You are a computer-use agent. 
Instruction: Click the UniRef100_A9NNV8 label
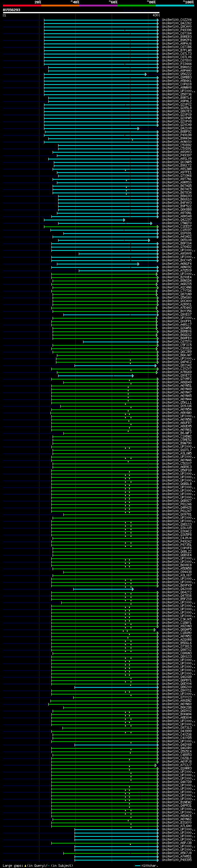coord(176,88)
